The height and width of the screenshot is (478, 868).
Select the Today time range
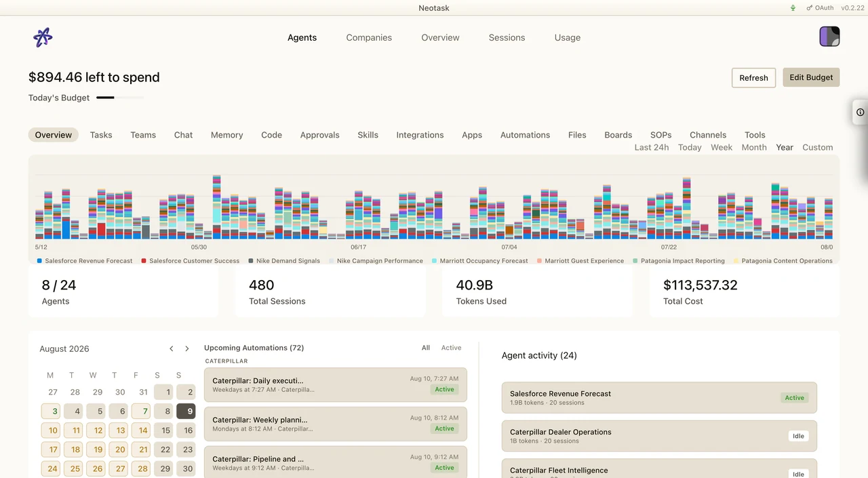(x=690, y=147)
